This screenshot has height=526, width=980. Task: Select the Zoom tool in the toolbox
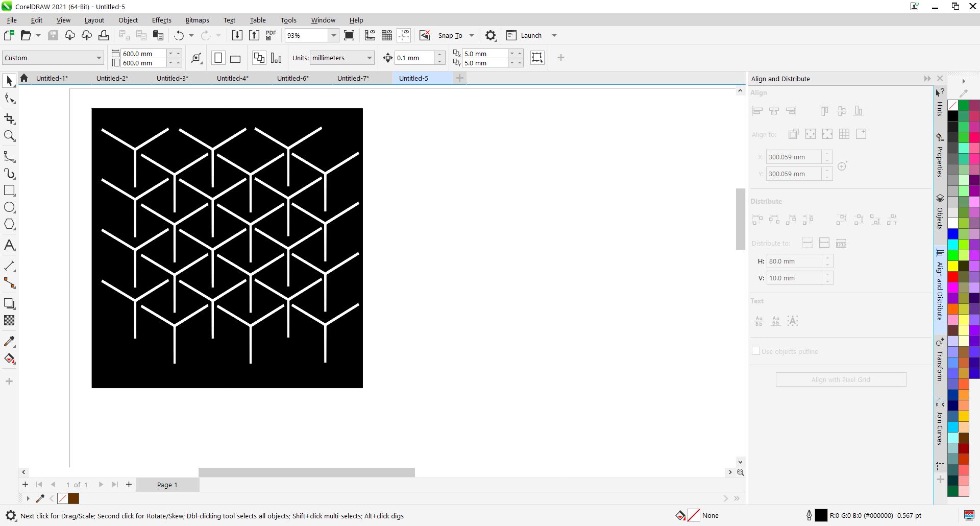[9, 136]
